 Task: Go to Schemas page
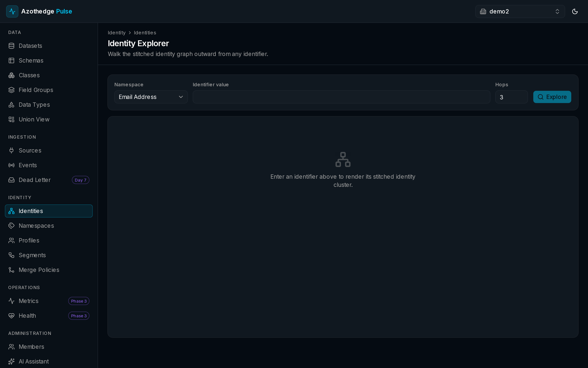(x=49, y=60)
